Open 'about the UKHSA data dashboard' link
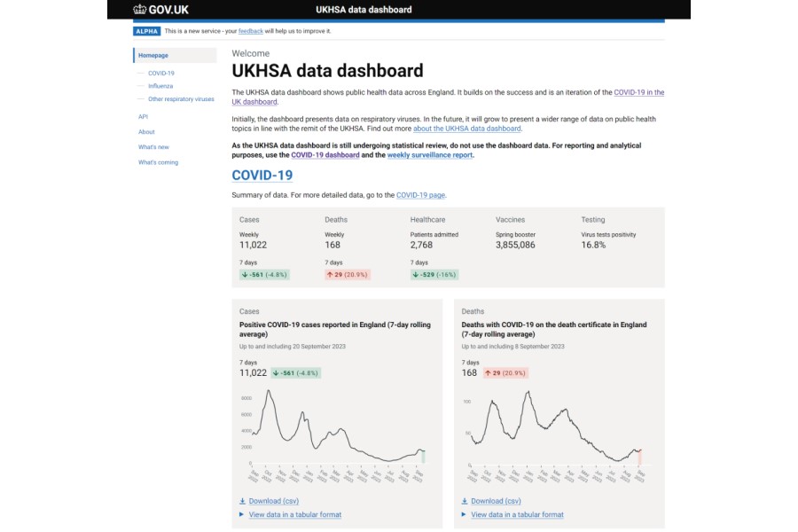This screenshot has height=532, width=798. pyautogui.click(x=466, y=129)
